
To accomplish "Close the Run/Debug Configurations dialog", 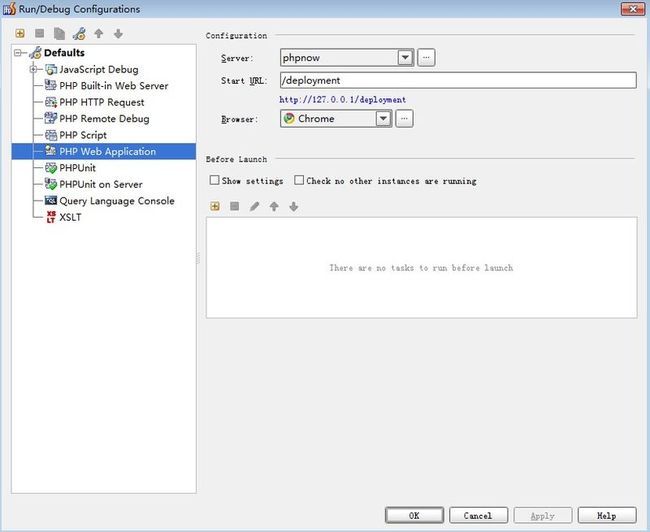I will point(633,9).
